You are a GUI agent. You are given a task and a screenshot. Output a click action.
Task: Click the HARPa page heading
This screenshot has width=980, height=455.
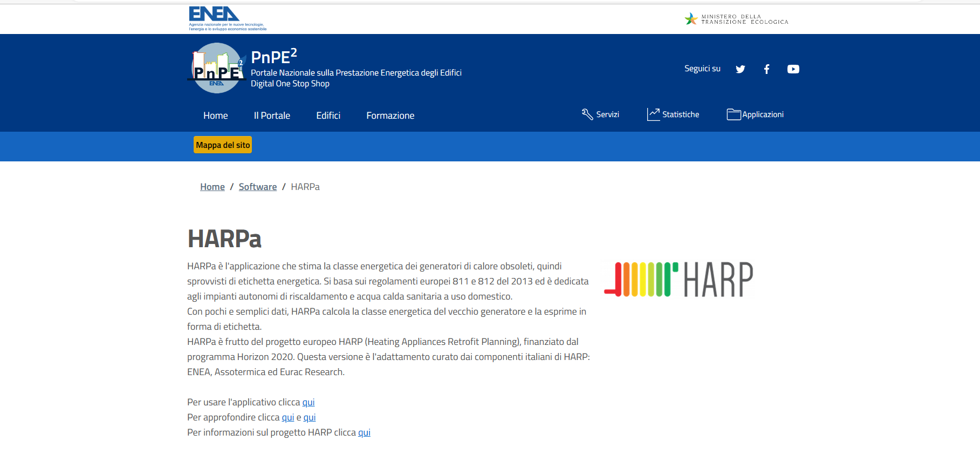(x=224, y=239)
